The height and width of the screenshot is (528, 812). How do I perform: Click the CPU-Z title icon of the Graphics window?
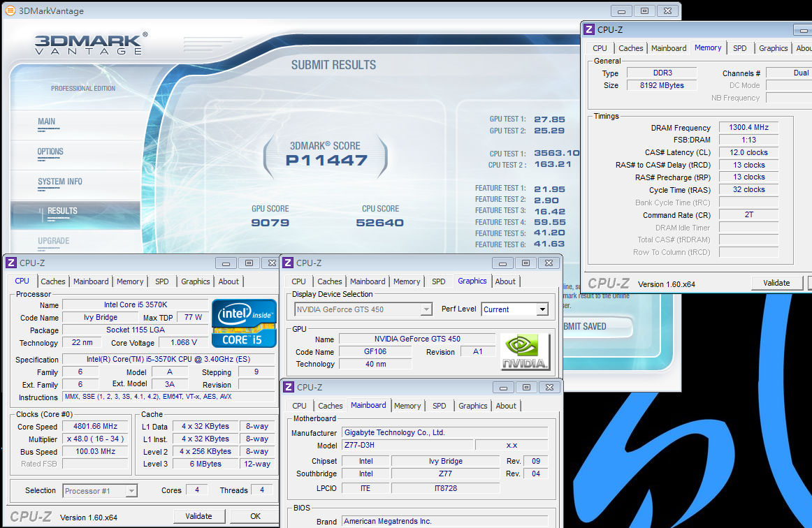[x=288, y=263]
